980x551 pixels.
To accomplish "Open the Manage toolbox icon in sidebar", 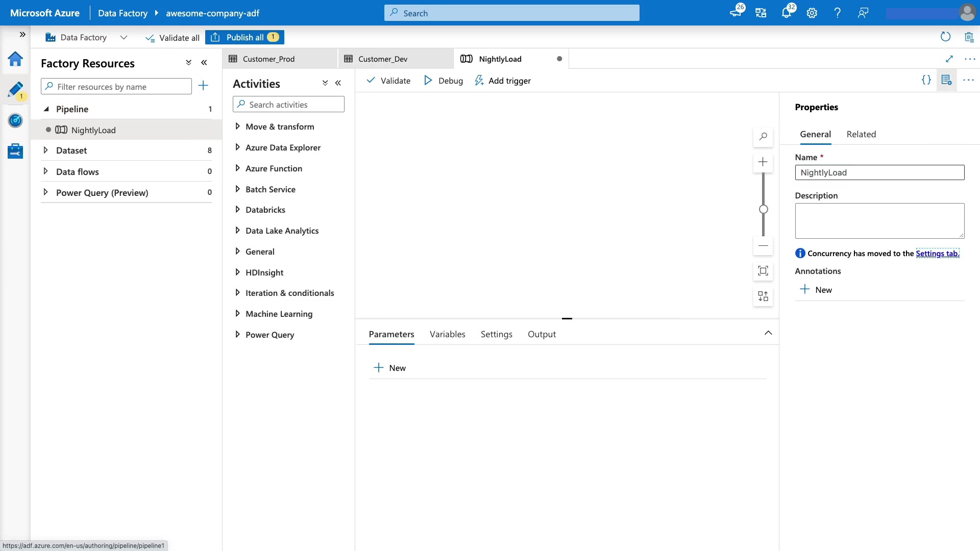I will 15,151.
